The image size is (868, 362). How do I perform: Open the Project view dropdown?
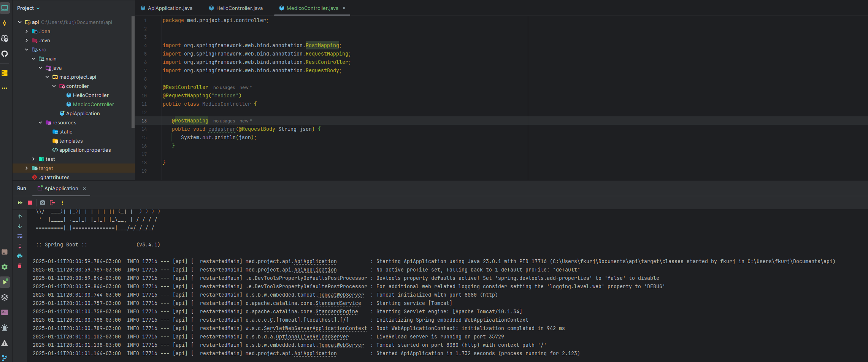click(28, 8)
